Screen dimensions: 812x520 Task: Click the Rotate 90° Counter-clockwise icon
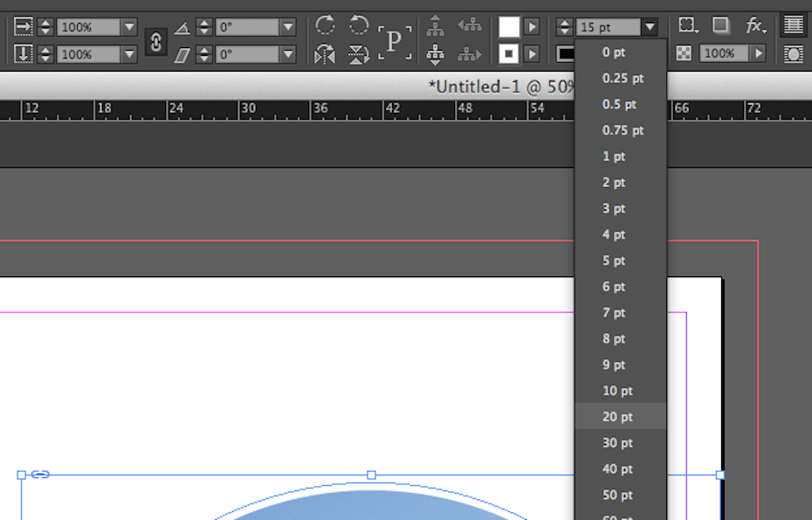click(359, 25)
